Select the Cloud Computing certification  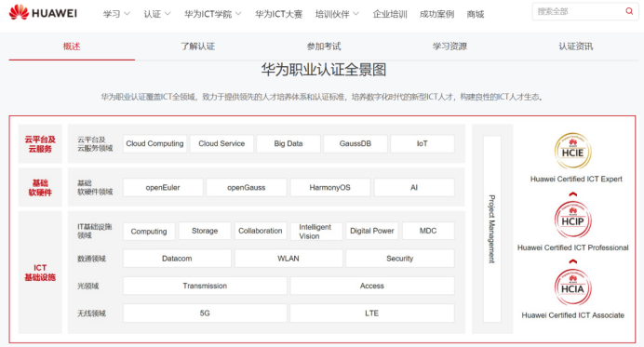click(154, 143)
